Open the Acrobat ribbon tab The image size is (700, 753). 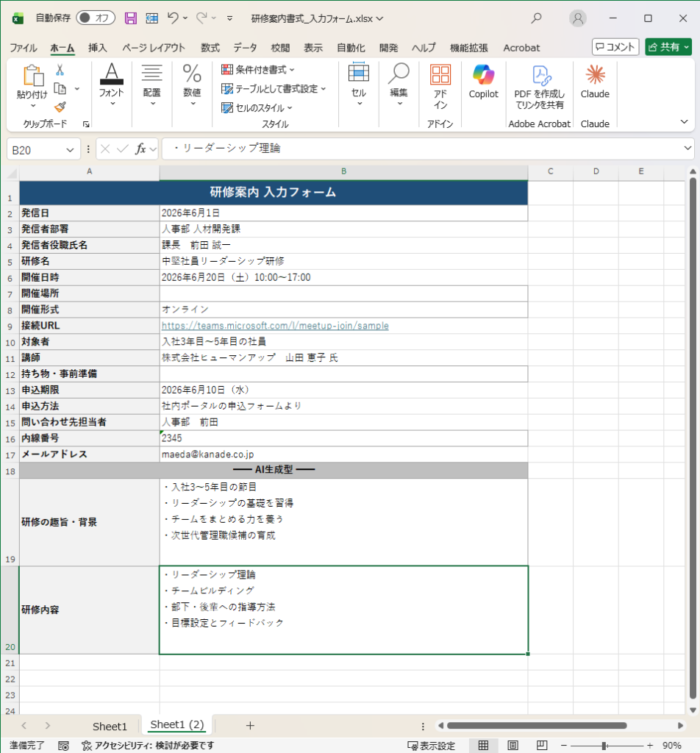(x=521, y=48)
